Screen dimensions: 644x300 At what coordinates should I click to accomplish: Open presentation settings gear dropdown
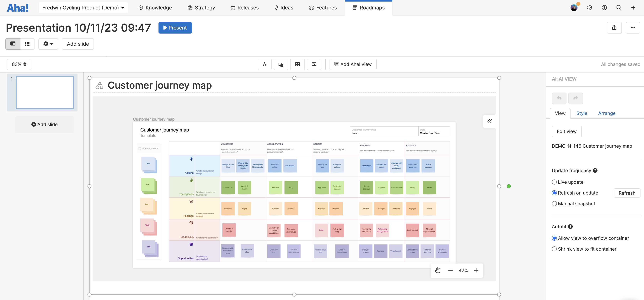48,44
